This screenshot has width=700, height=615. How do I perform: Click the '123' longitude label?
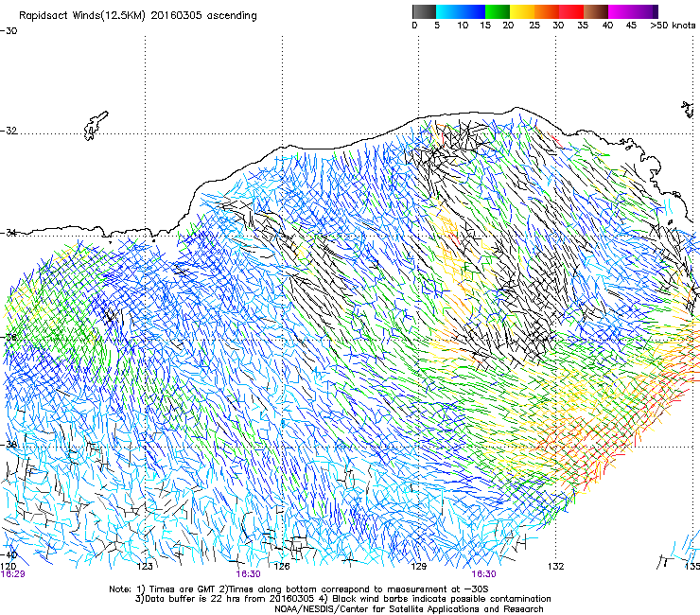[145, 567]
